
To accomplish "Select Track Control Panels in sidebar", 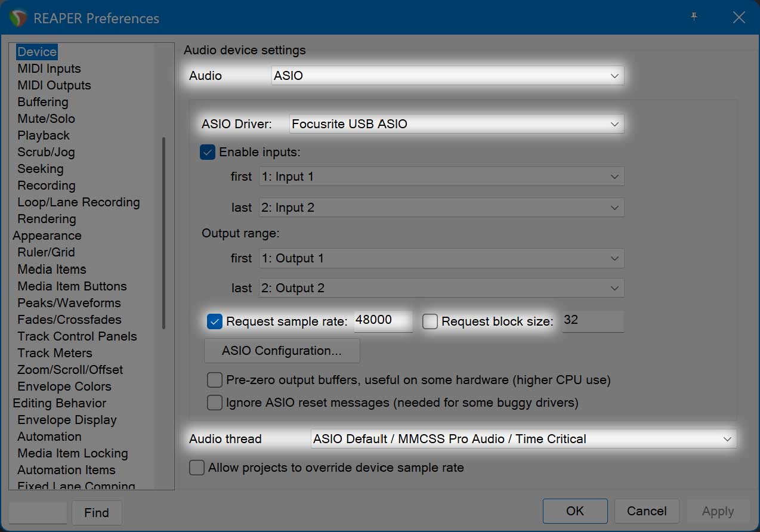I will click(77, 336).
